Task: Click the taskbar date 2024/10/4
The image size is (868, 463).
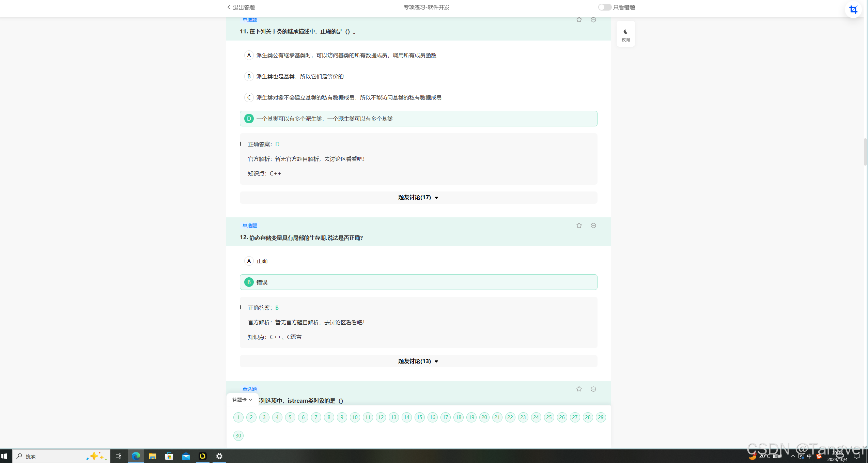Action: 837,459
